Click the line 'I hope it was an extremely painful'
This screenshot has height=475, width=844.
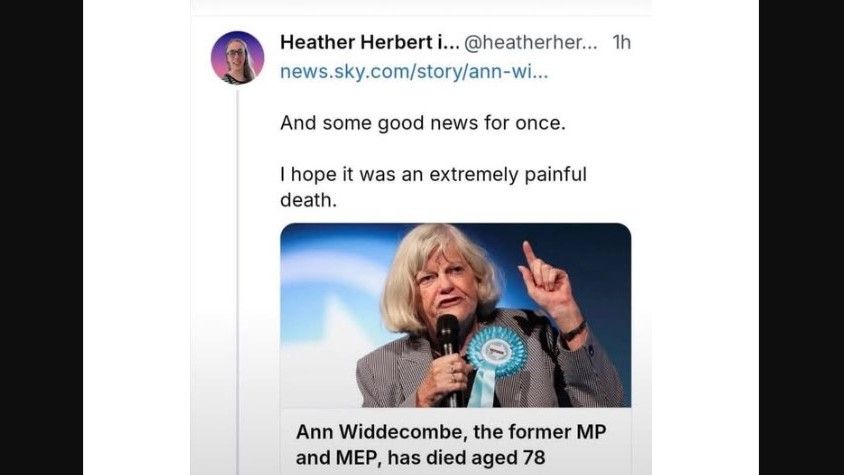tap(433, 174)
